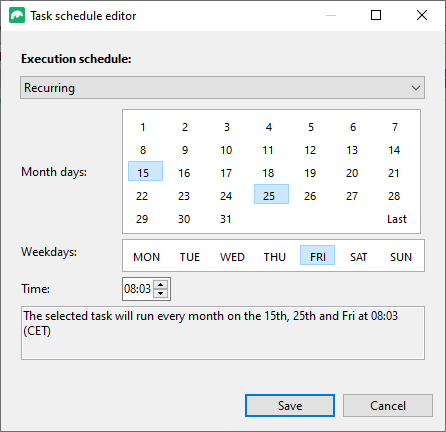Decrease time with down spinner arrow

[161, 293]
